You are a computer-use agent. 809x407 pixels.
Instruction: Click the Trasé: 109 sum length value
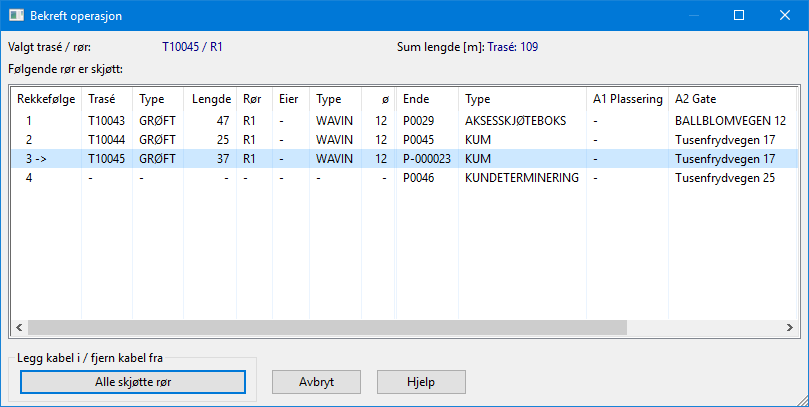pos(512,47)
